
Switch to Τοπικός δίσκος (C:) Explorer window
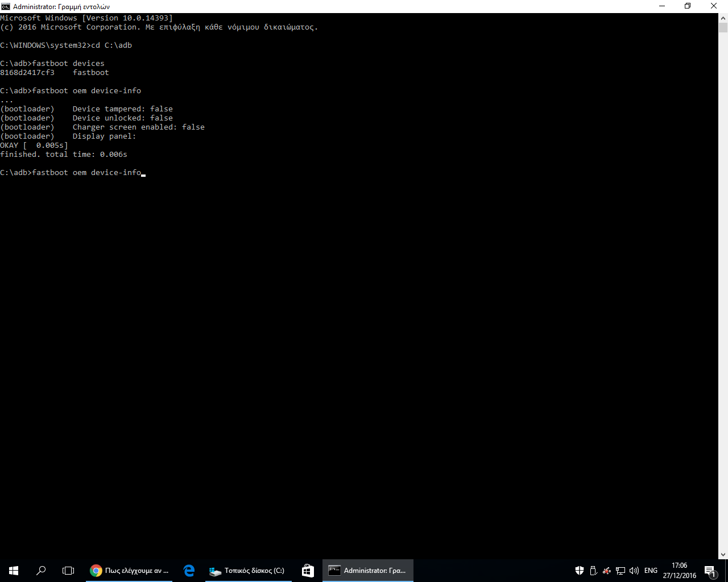247,570
